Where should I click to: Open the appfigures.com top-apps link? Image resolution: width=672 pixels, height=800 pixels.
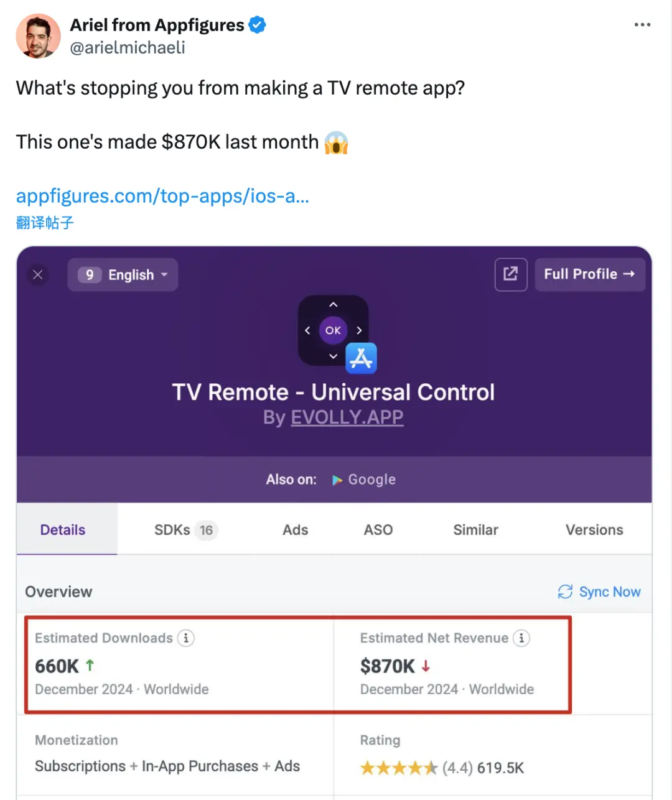[162, 196]
